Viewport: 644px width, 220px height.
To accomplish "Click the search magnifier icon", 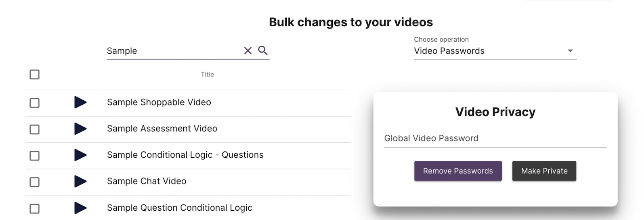I will point(263,50).
